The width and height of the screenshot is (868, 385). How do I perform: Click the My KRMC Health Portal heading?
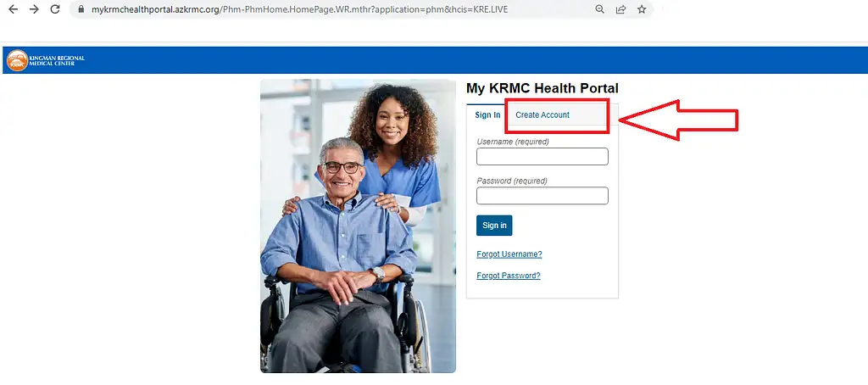tap(542, 88)
